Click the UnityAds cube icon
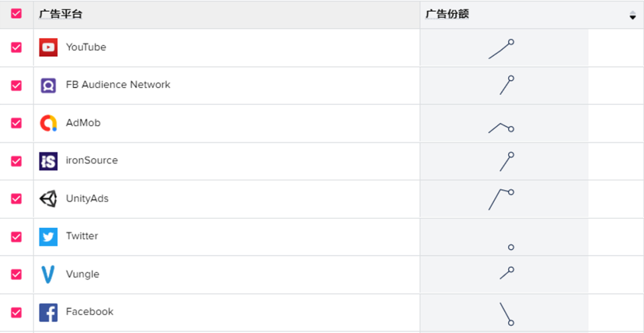 point(48,199)
